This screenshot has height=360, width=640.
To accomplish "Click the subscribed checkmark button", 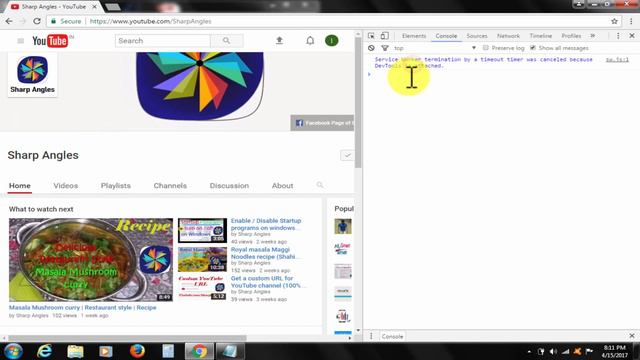I will 347,155.
